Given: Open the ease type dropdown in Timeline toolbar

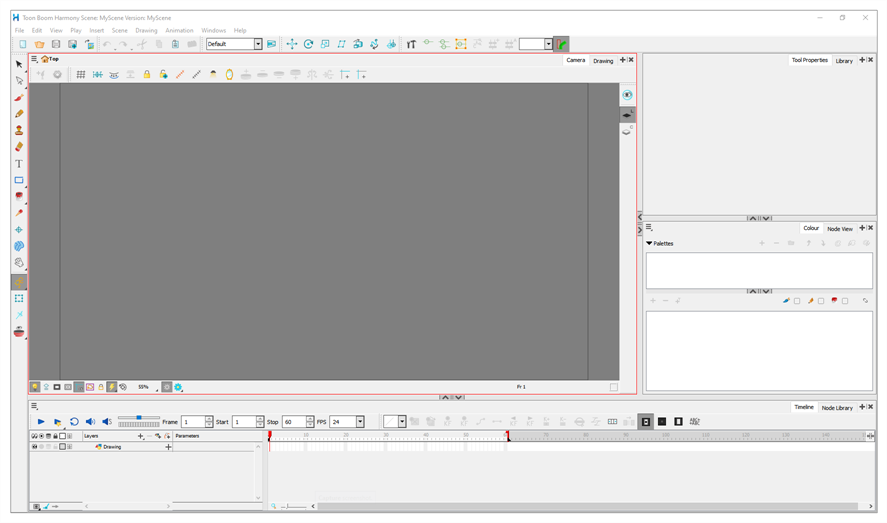Looking at the screenshot, I should (x=402, y=422).
